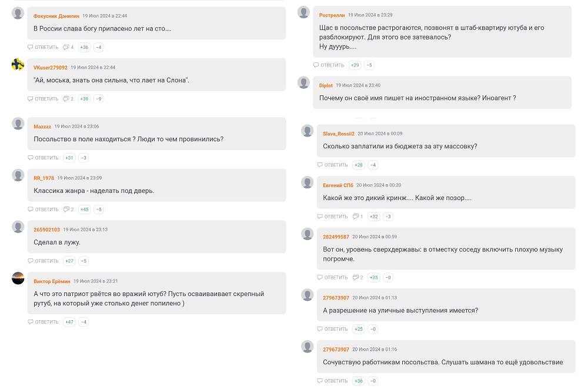Viewport: 588px width, 389px height.
Task: Click Виктор Ерёмин's sunset avatar
Action: point(18,278)
